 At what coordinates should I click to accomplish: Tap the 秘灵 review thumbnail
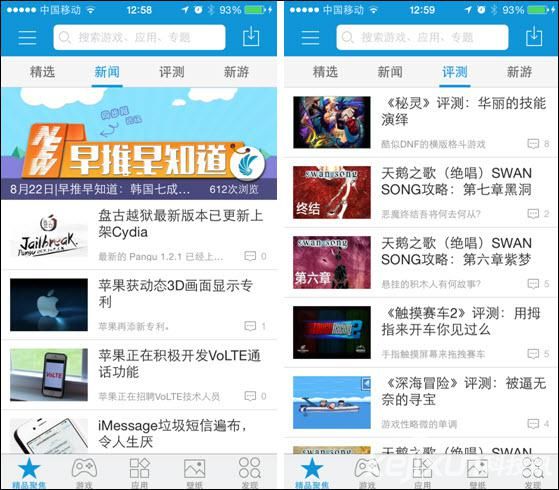point(332,122)
